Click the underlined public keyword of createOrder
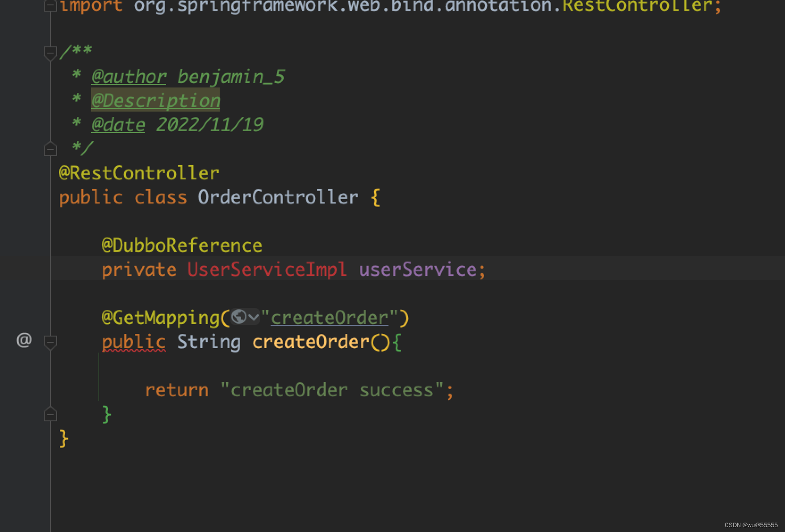The image size is (785, 532). pyautogui.click(x=134, y=342)
